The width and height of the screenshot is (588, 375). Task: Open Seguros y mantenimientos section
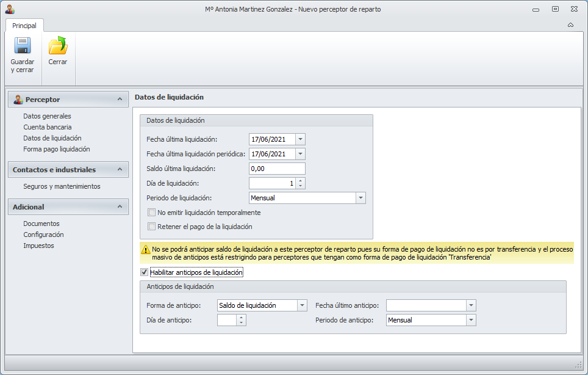pyautogui.click(x=62, y=186)
